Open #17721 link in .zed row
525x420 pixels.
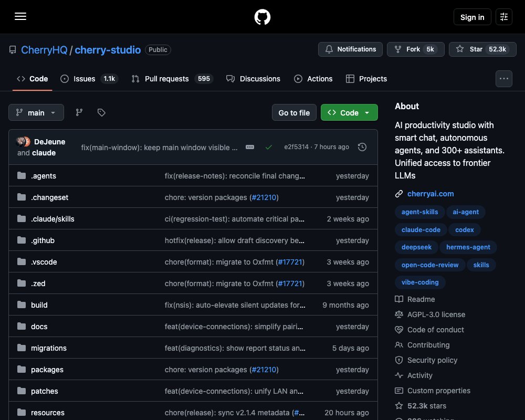(x=290, y=283)
